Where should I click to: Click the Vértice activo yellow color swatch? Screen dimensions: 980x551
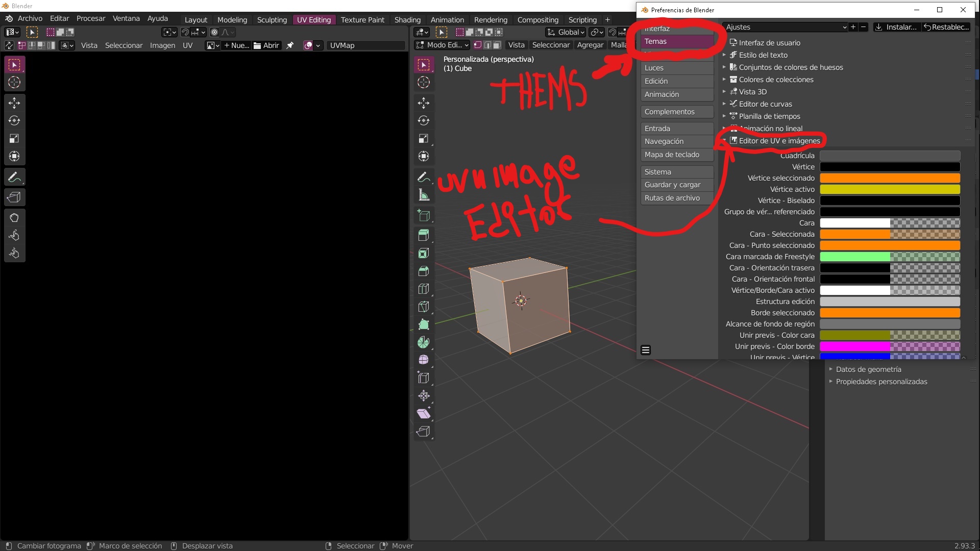pos(889,189)
